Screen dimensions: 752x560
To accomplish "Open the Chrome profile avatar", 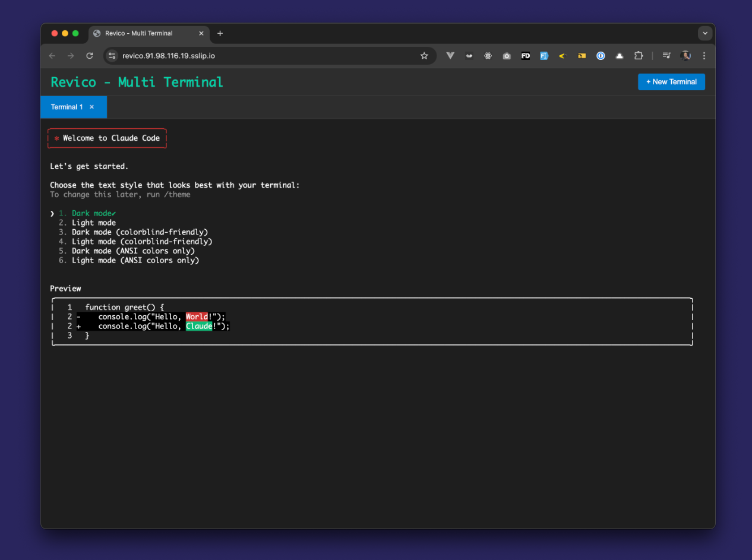I will pyautogui.click(x=685, y=56).
